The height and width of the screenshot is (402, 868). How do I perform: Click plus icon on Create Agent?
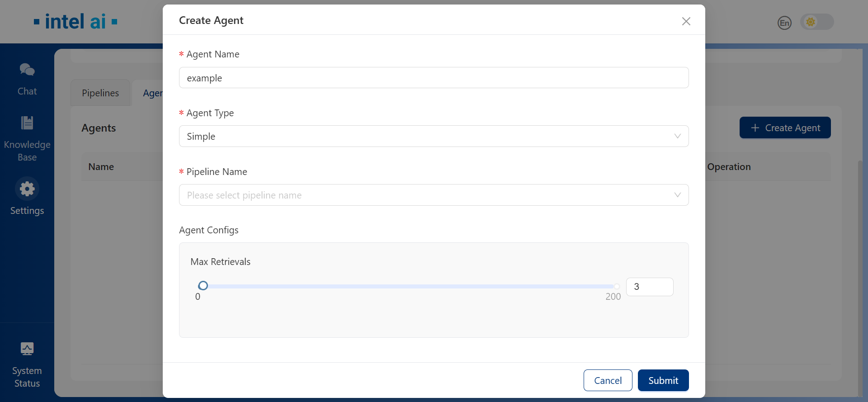[755, 128]
